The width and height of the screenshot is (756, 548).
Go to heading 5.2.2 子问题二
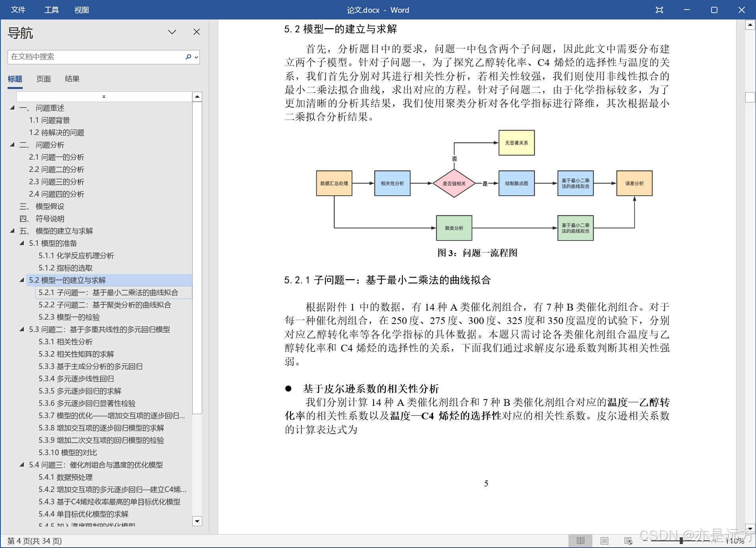click(104, 305)
